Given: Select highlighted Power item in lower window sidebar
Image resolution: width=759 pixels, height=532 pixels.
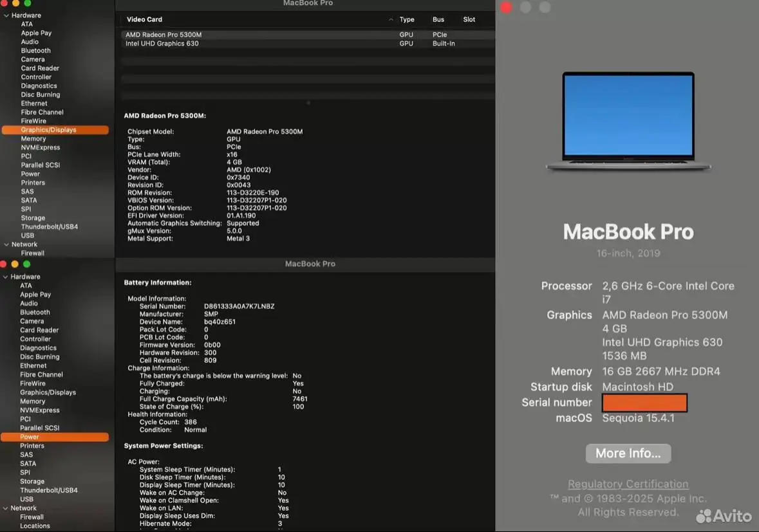Looking at the screenshot, I should (55, 437).
